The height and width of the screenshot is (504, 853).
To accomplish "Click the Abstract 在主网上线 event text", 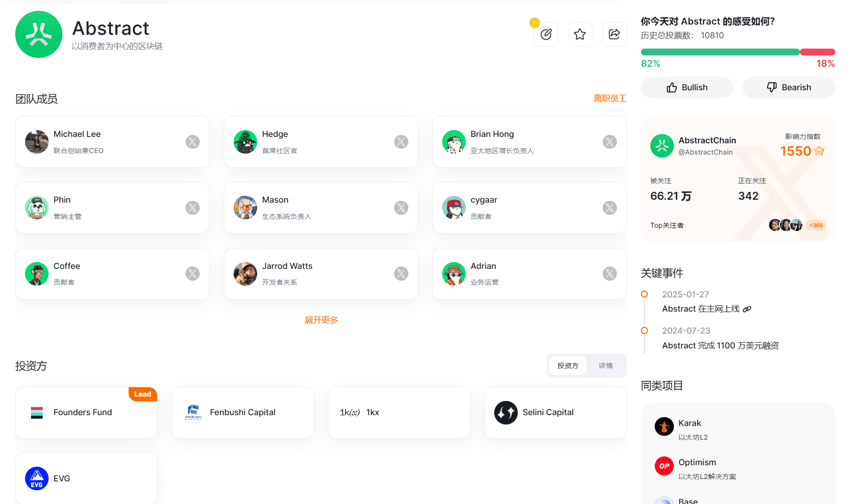I will tap(701, 309).
